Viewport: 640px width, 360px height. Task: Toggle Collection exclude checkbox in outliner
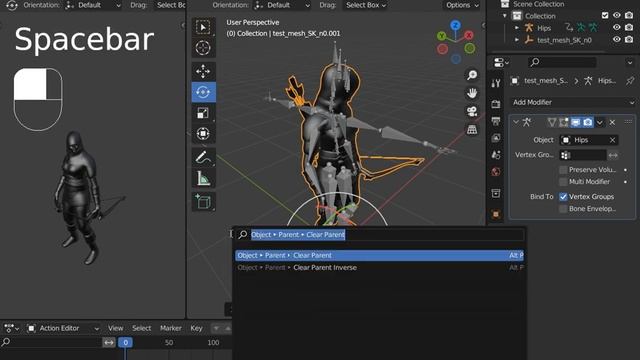605,16
